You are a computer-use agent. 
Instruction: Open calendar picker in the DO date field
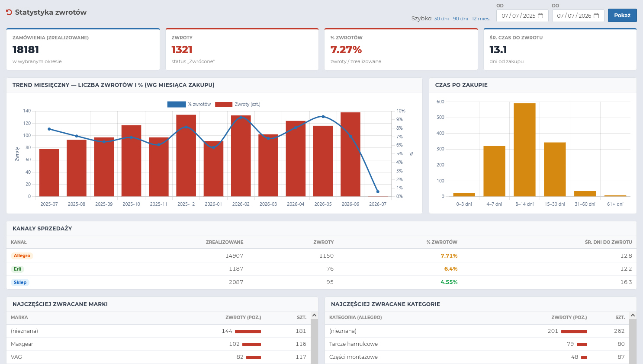(x=596, y=16)
